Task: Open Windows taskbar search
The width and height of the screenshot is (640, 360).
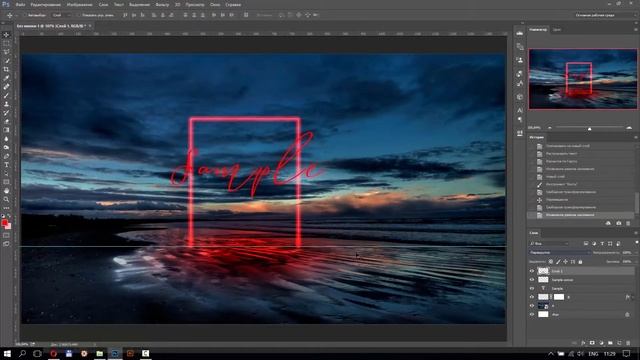Action: (x=22, y=353)
